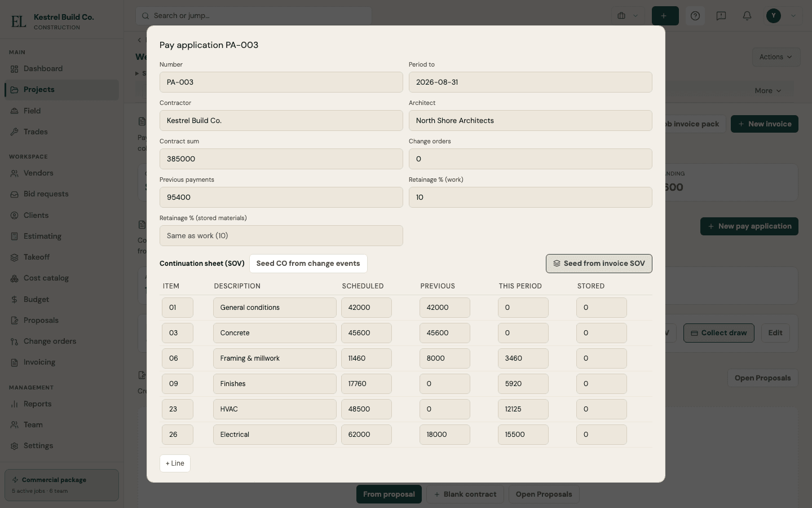Navigate to Invoicing in the sidebar
The image size is (812, 508).
point(61,362)
